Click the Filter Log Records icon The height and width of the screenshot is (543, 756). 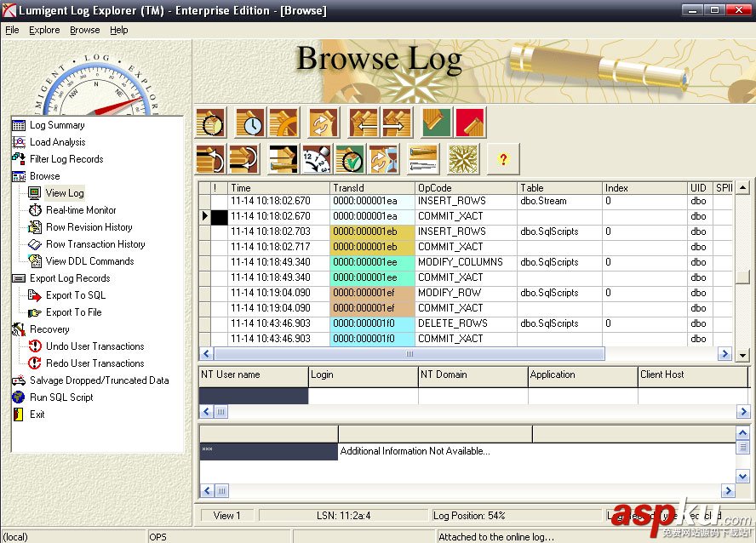pos(19,158)
